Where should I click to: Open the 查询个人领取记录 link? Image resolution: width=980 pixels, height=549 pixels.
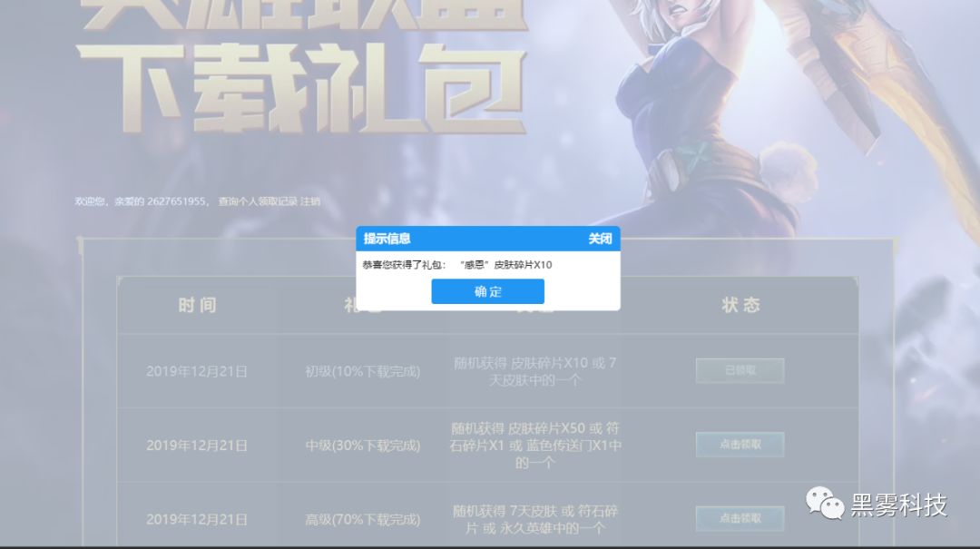(258, 201)
